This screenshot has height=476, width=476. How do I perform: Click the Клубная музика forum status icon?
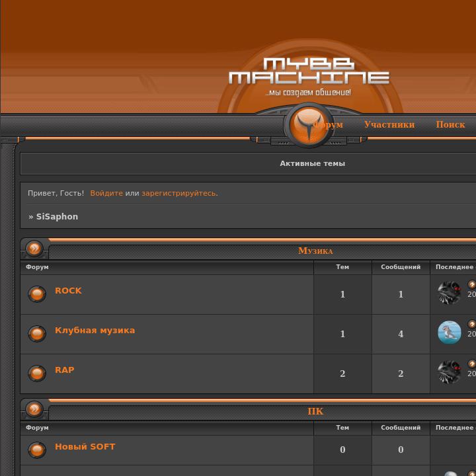(x=37, y=333)
